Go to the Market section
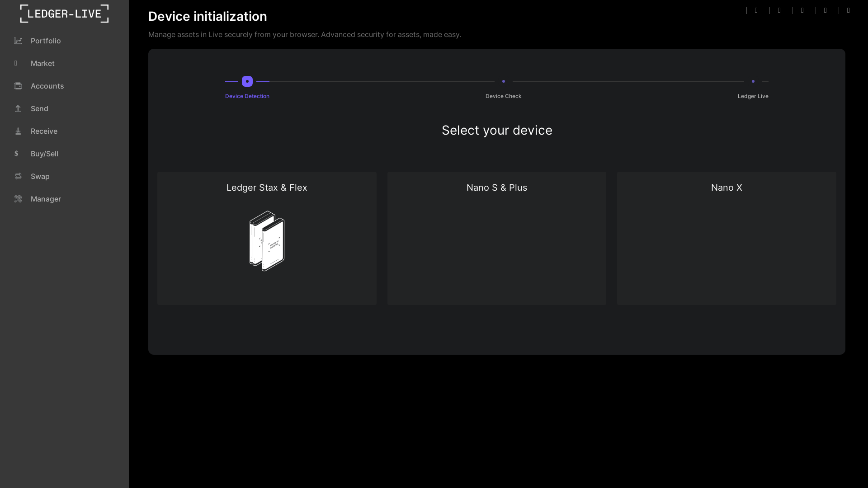Image resolution: width=868 pixels, height=488 pixels. pyautogui.click(x=42, y=63)
